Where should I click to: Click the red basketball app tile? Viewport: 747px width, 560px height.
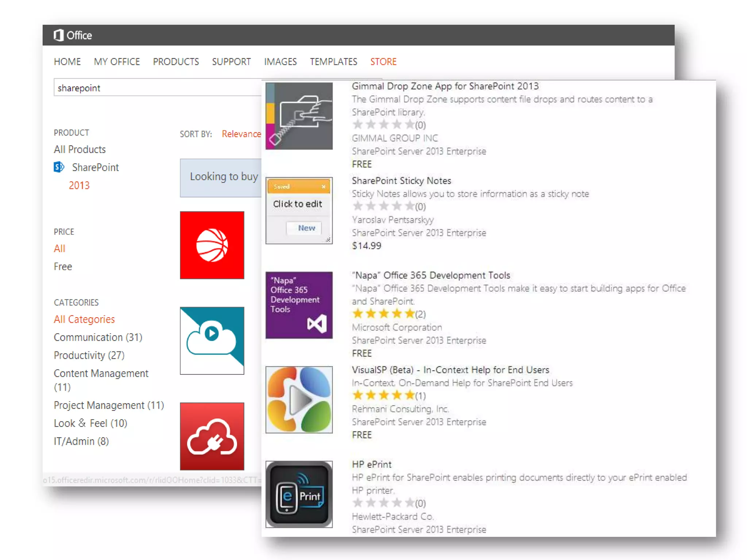pyautogui.click(x=212, y=245)
